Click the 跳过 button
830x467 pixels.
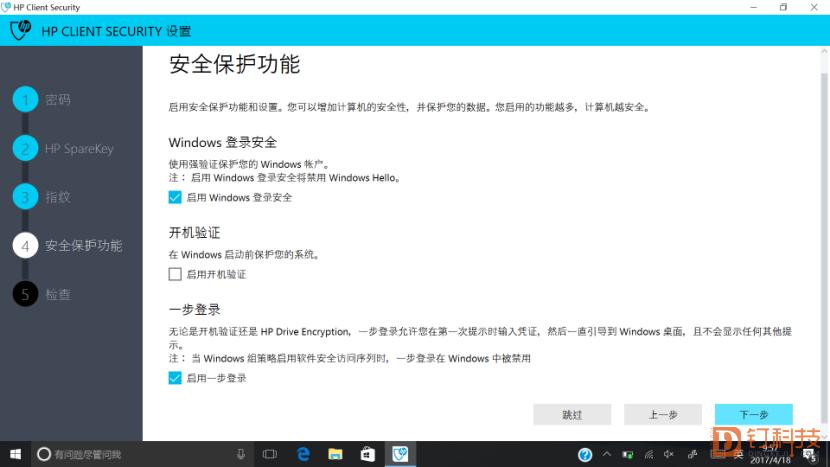[572, 415]
